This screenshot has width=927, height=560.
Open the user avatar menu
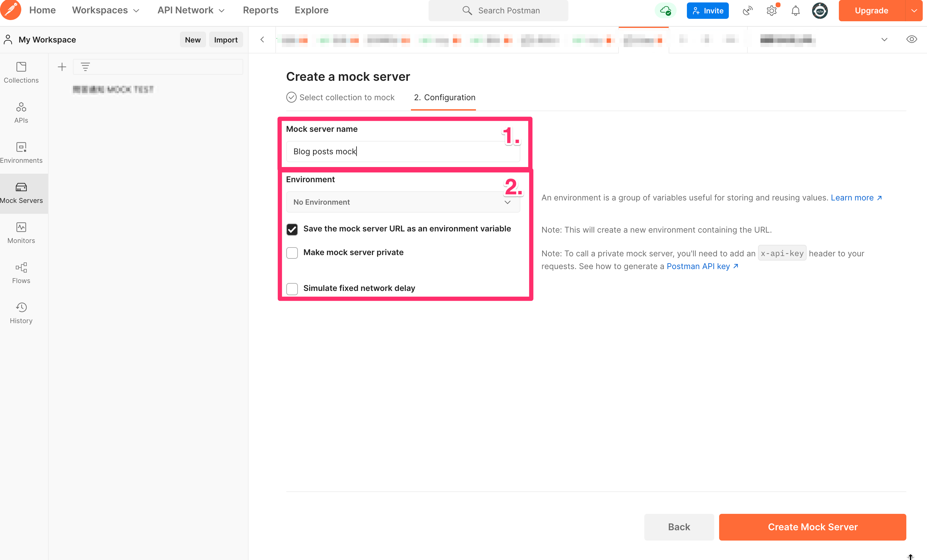[820, 11]
